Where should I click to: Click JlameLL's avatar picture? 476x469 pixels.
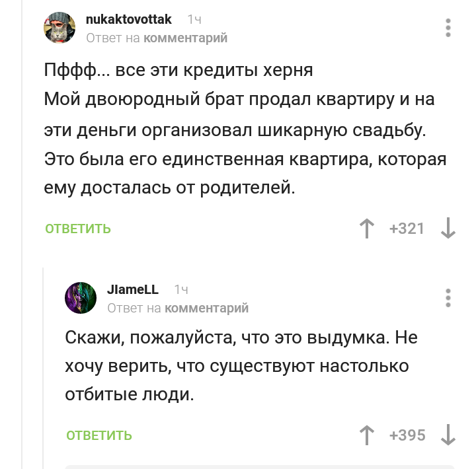point(81,298)
